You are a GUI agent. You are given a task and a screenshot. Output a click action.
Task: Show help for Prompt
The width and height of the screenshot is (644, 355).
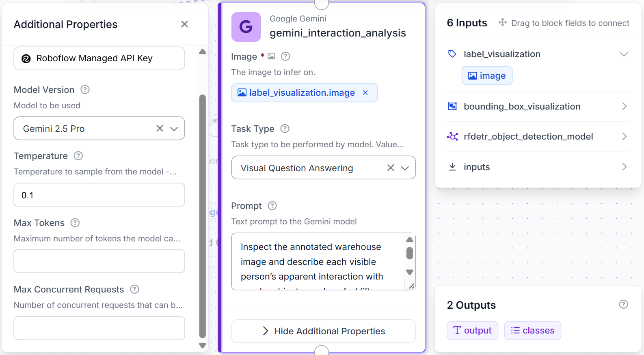pos(272,206)
